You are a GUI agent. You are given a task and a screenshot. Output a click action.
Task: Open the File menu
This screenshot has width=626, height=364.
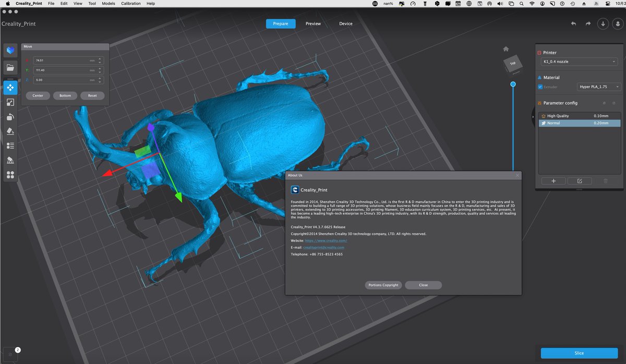(x=51, y=4)
